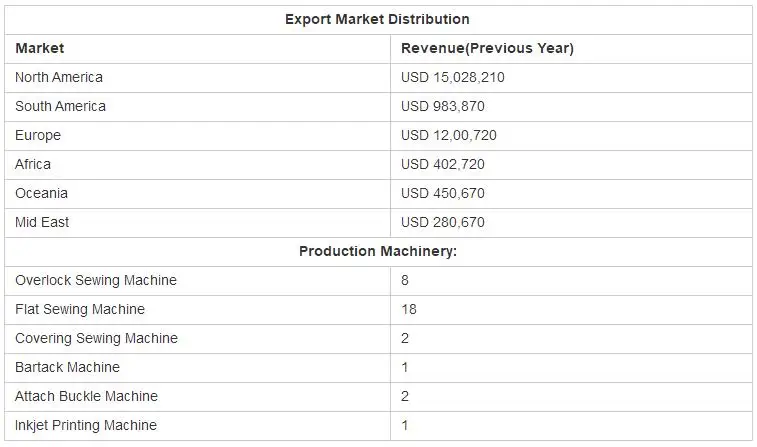Select the Market column header

coord(40,48)
